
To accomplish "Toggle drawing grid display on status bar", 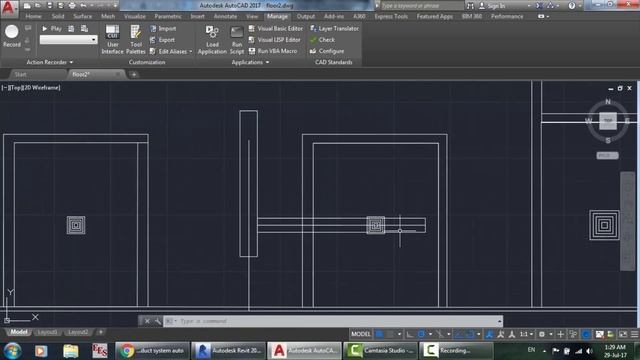I will click(x=379, y=334).
